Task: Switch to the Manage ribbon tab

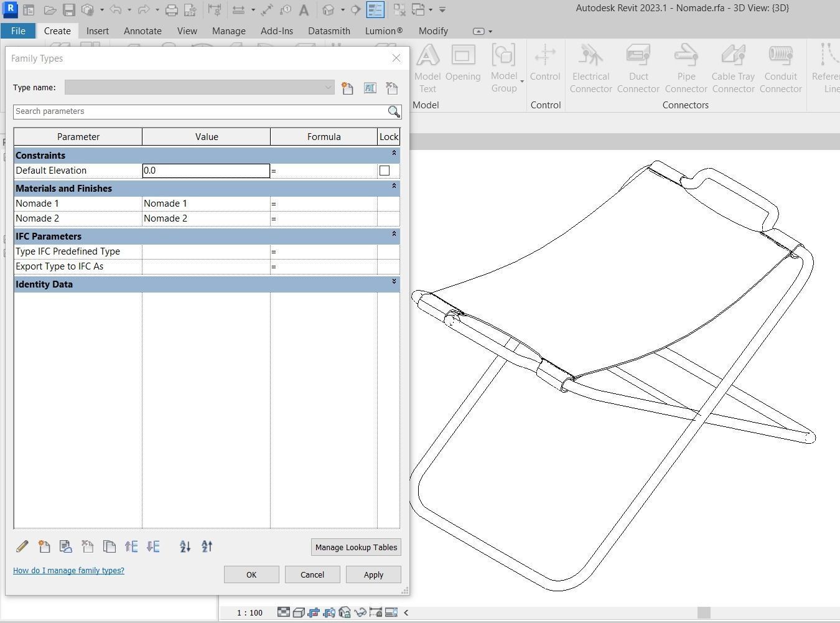Action: pos(228,31)
